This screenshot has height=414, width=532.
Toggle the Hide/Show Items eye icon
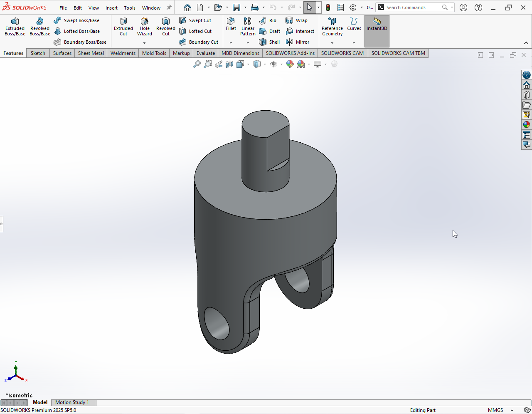click(x=273, y=64)
